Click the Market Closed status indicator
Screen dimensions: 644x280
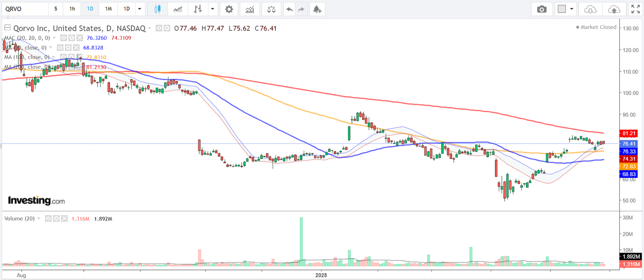point(596,27)
